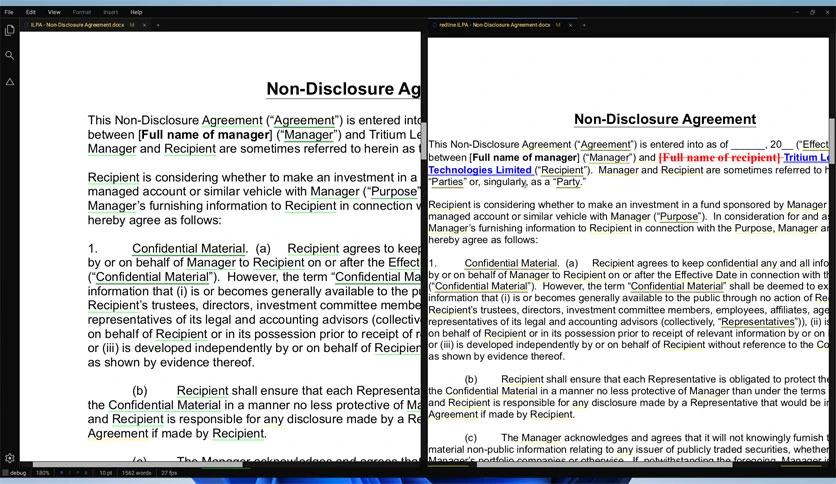Click paragraph (b) marker in left pane
The height and width of the screenshot is (484, 836).
coord(140,391)
